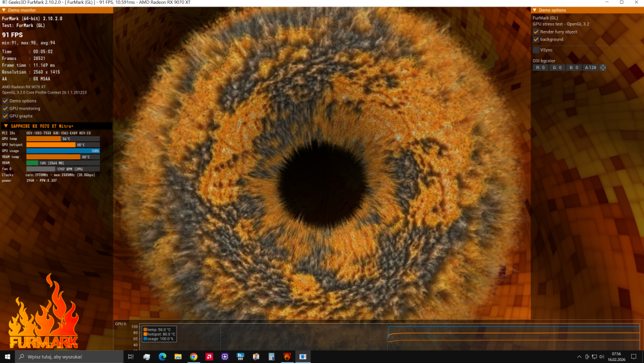Click the GPU 0 graph label
The image size is (644, 363).
[x=120, y=324]
